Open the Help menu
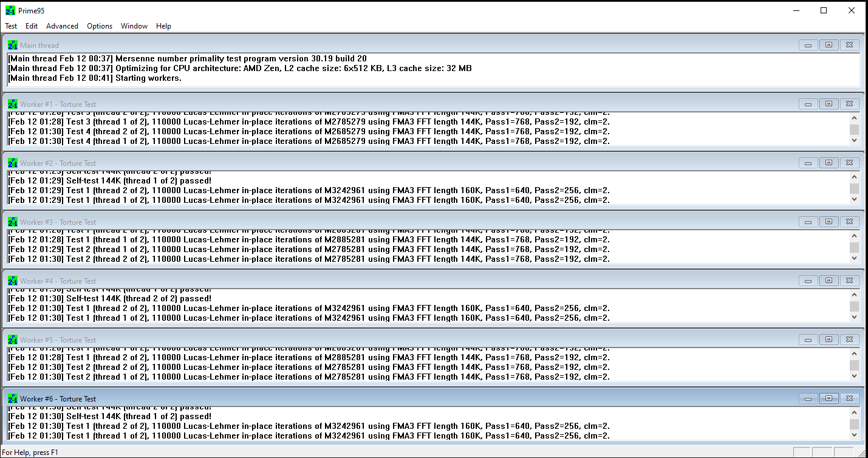 point(163,26)
